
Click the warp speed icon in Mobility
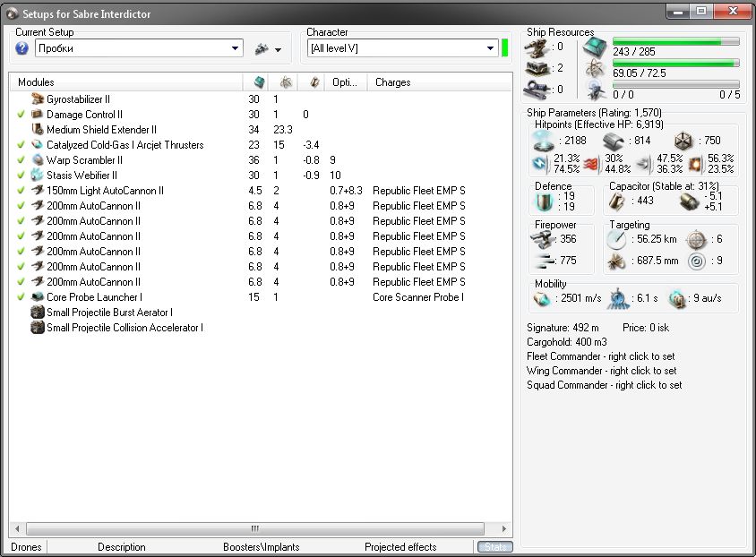(x=677, y=299)
